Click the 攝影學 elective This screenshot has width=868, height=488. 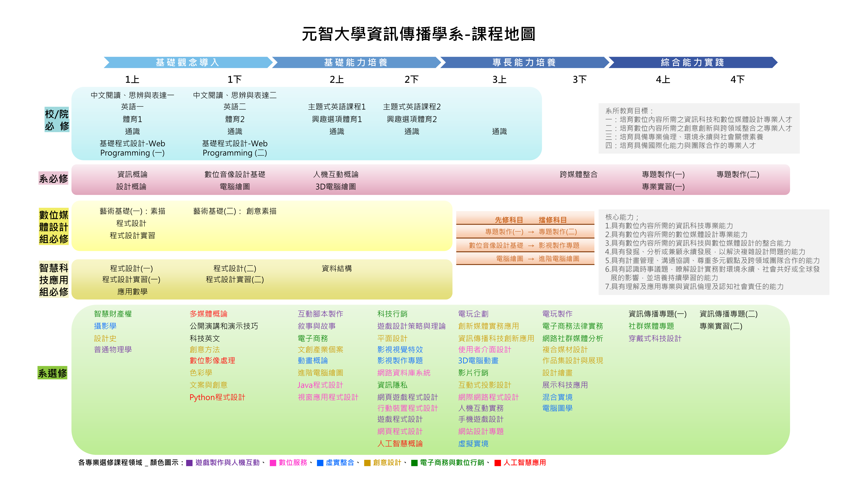105,326
